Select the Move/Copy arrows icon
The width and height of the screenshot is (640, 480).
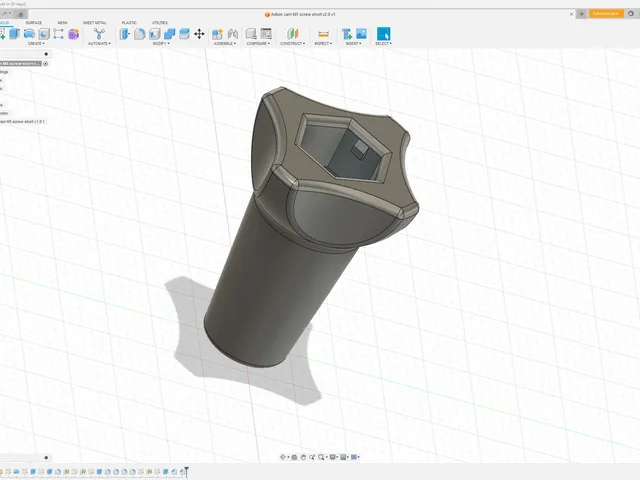[199, 34]
